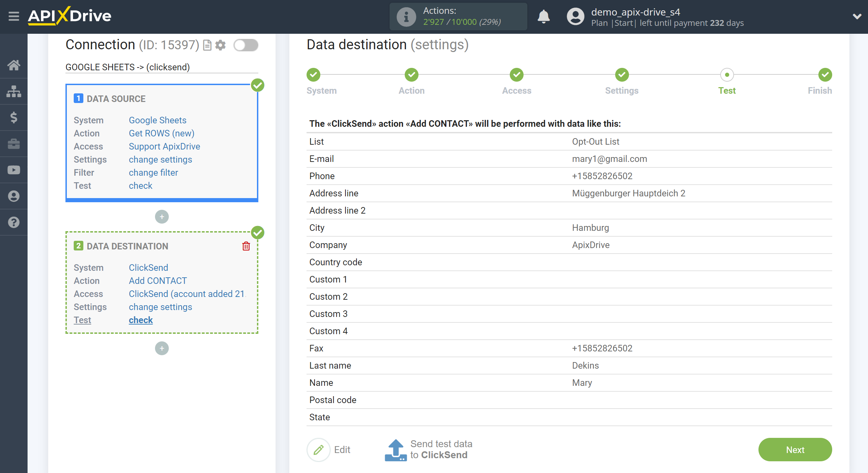Select the ApixDrive company value
Screen dimensions: 868x473
point(591,245)
